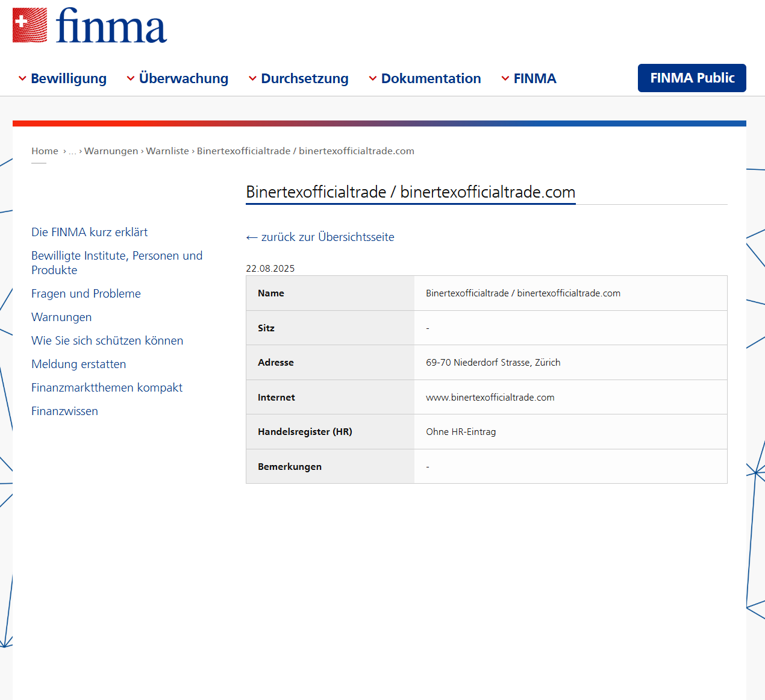Click the Name value Binertexofficialtrade / binertexofficialtrade.com

tap(523, 293)
